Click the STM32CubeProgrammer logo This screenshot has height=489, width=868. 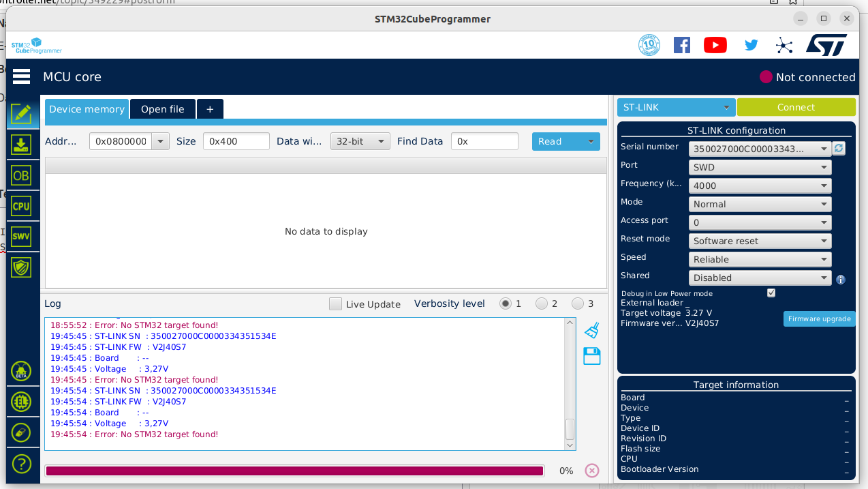coord(37,46)
